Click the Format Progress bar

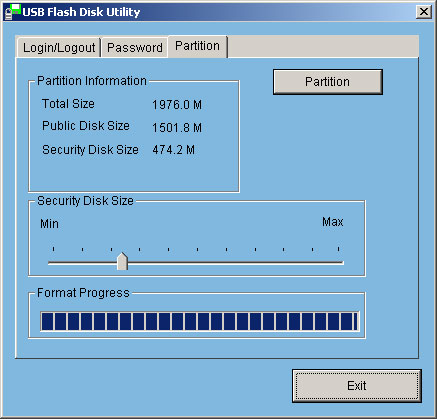click(x=200, y=322)
